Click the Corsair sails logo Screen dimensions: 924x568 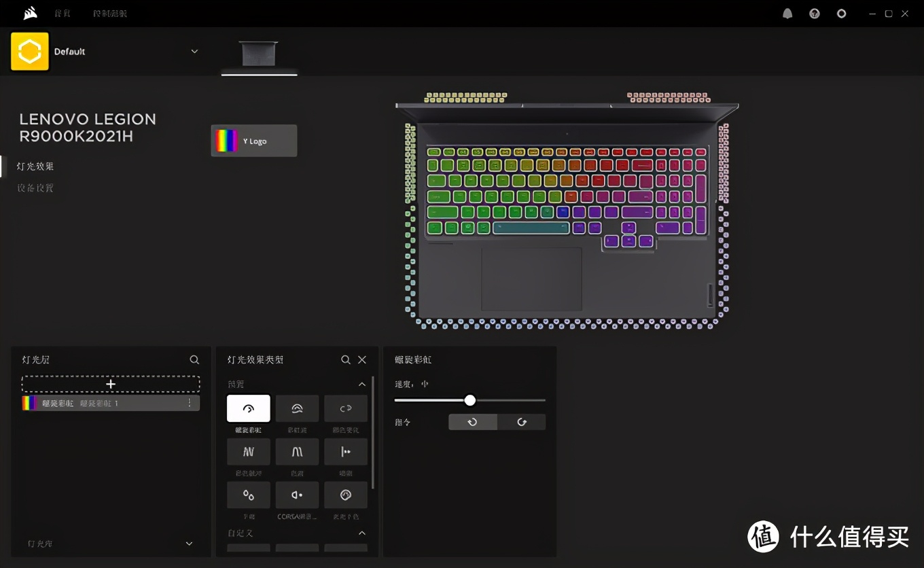[30, 13]
